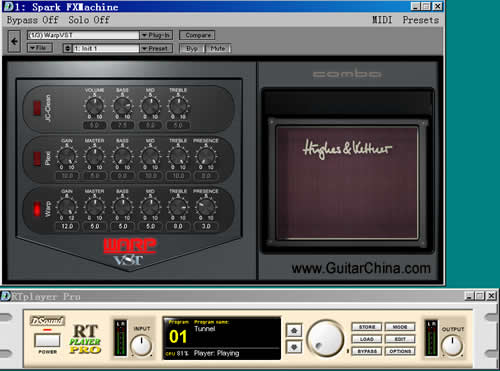Toggle the Mute button in the plug-in toolbar
The image size is (500, 371).
point(218,49)
